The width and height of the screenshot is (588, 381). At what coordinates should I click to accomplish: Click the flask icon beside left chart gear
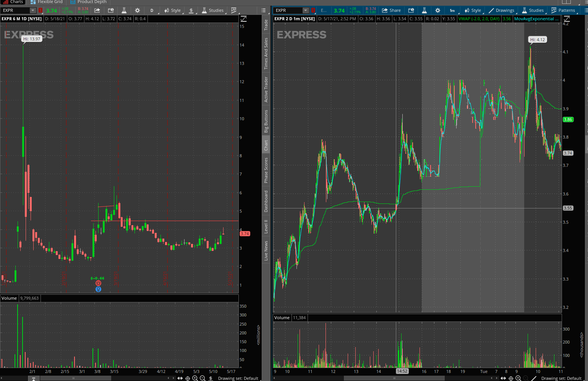[124, 10]
